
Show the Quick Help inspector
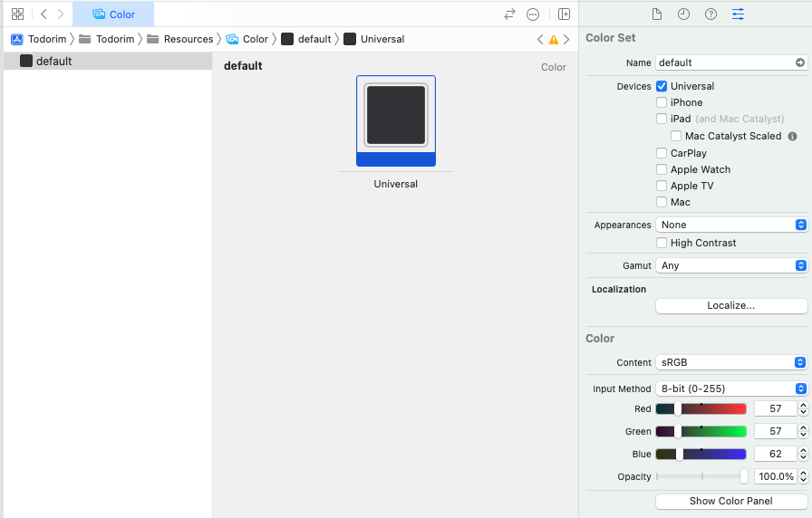[711, 14]
